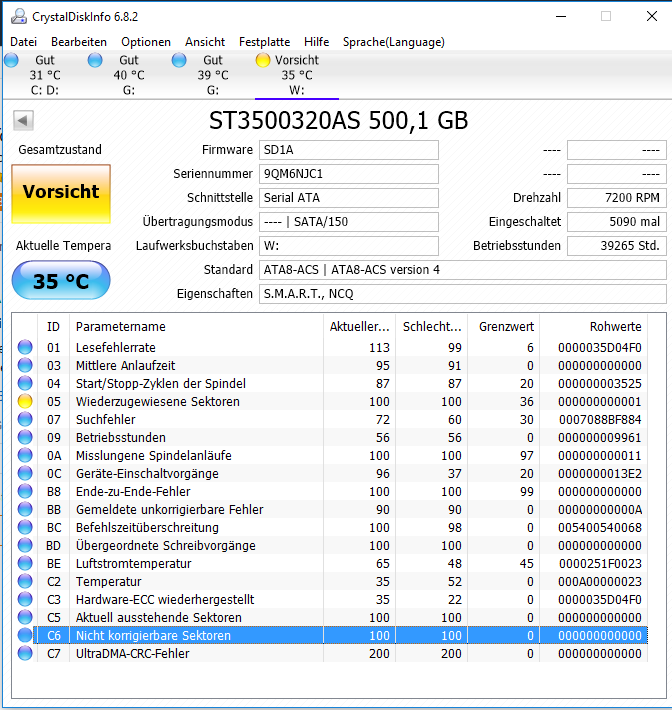
Task: Click the Grenzwert column header
Action: [x=504, y=326]
